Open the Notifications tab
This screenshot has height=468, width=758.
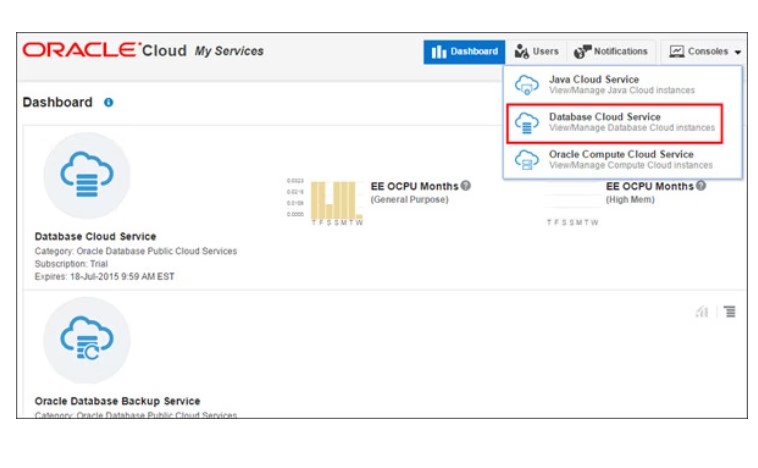[611, 52]
